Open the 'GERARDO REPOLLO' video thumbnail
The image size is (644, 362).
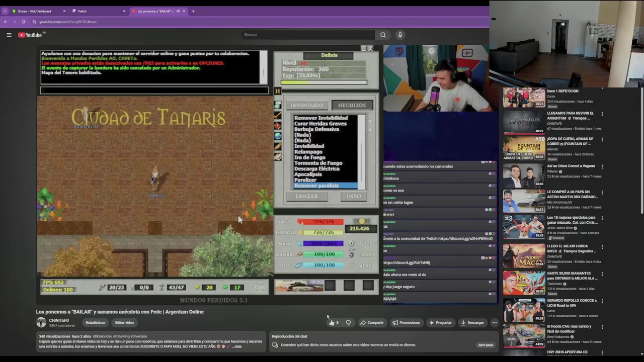coord(524,310)
